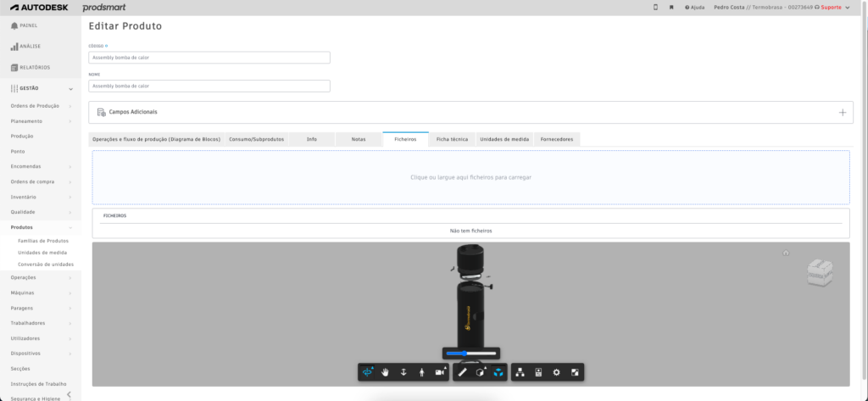
Task: Open Ponto in sidebar
Action: [18, 151]
